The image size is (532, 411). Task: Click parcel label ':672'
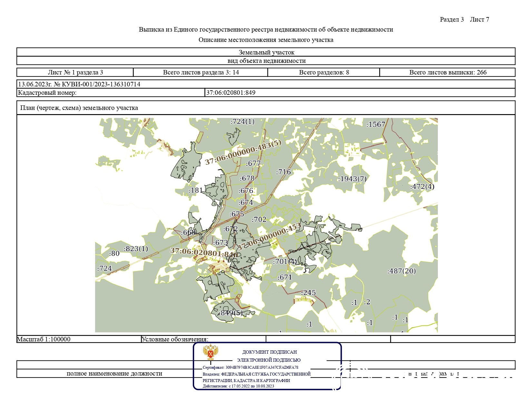[x=231, y=229]
